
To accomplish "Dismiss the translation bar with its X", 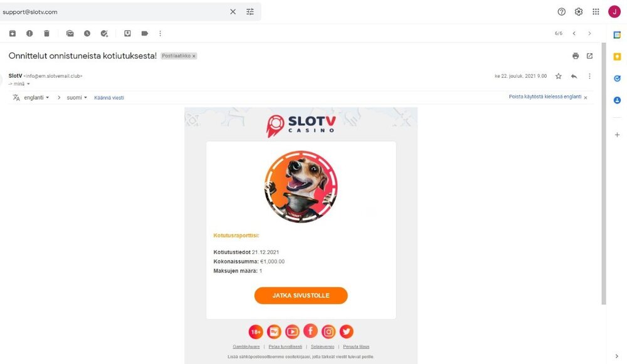I will coord(586,98).
